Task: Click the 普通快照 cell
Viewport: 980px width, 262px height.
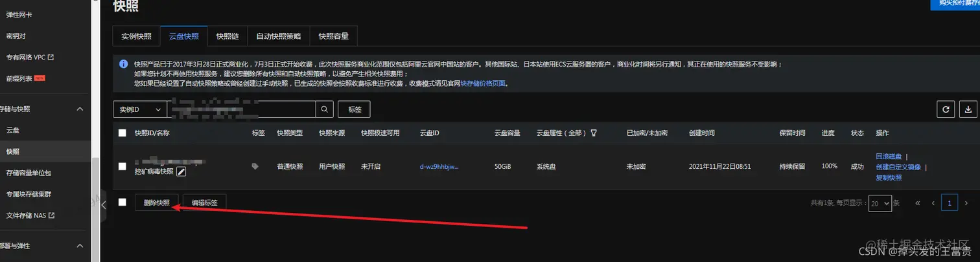Action: (x=290, y=166)
